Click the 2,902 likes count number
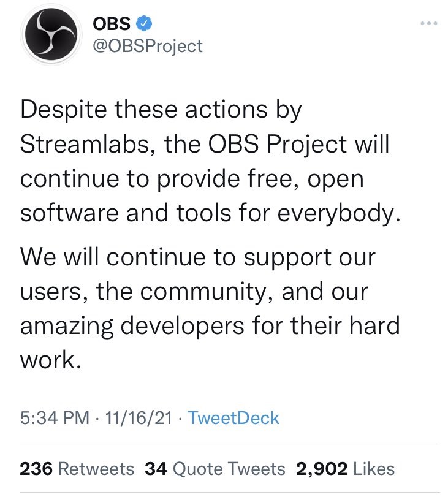 [322, 469]
